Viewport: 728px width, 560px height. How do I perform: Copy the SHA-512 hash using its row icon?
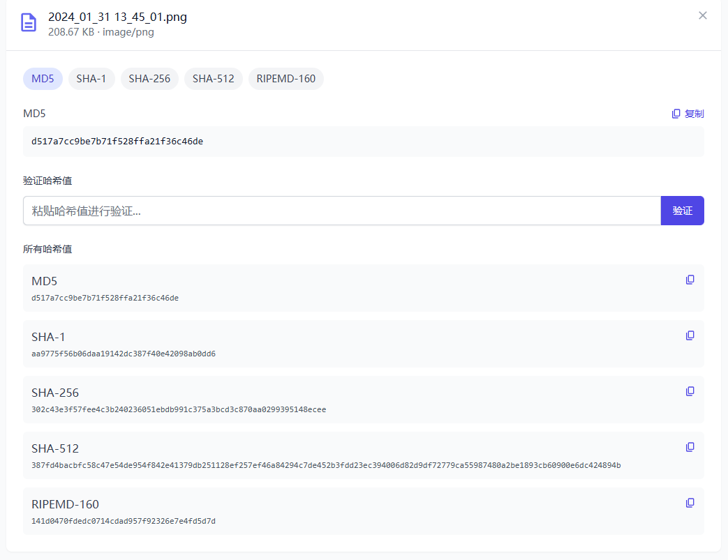point(690,447)
